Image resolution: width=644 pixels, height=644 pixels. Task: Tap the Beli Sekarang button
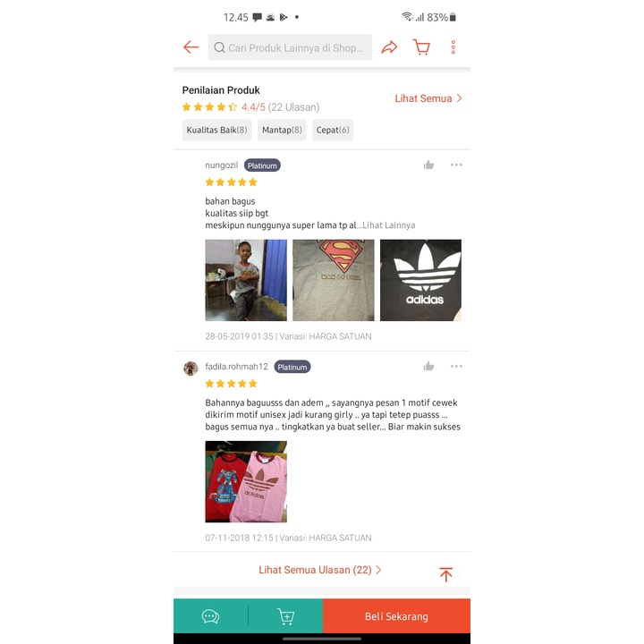tap(397, 616)
